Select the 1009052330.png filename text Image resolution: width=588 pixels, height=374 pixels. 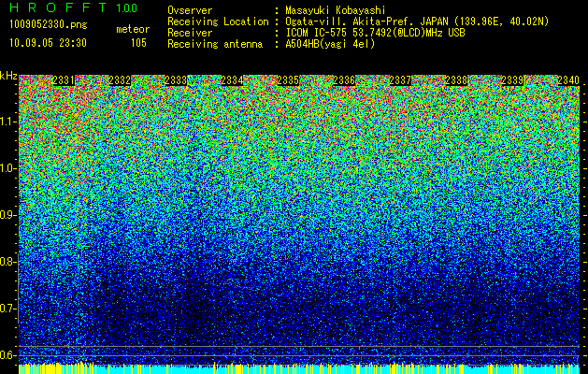[49, 25]
